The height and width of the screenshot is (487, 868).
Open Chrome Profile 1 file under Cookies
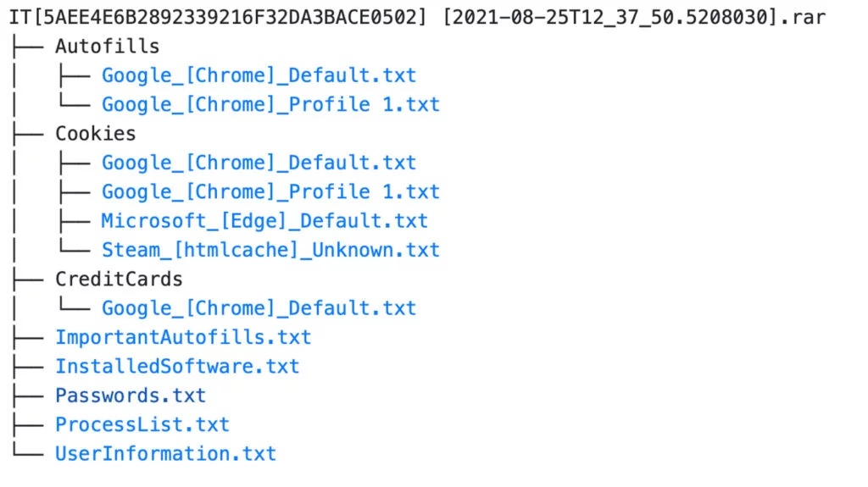(x=270, y=192)
